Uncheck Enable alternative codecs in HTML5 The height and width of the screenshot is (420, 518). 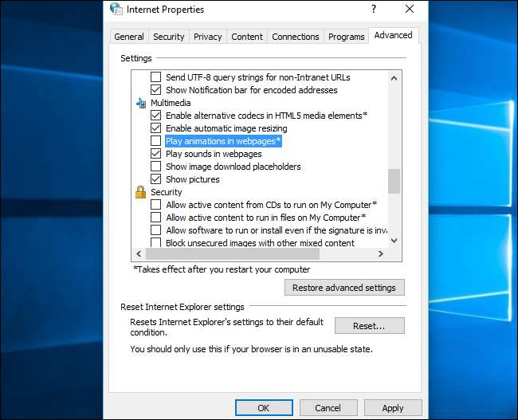pos(155,116)
